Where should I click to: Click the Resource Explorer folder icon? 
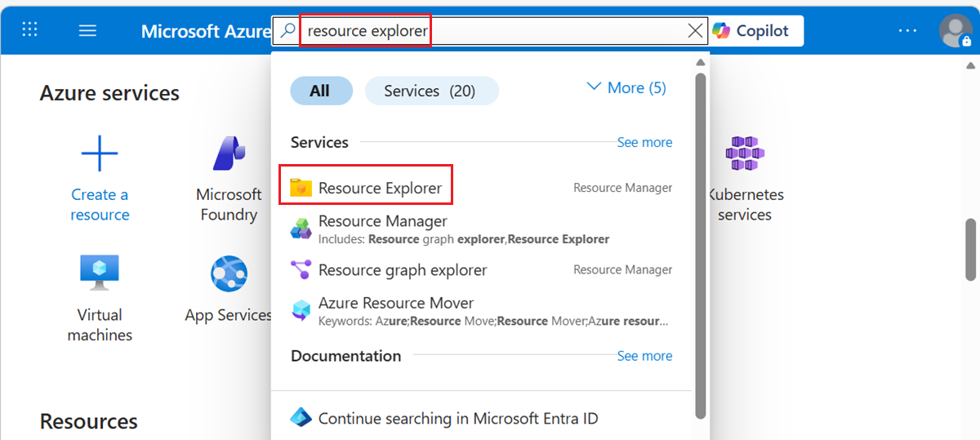tap(301, 188)
